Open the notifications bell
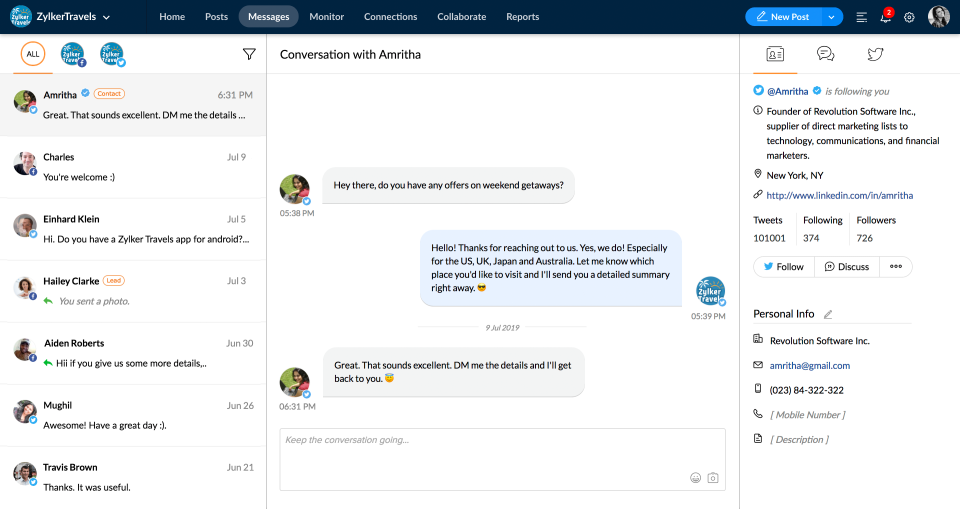This screenshot has width=960, height=509. 885,17
